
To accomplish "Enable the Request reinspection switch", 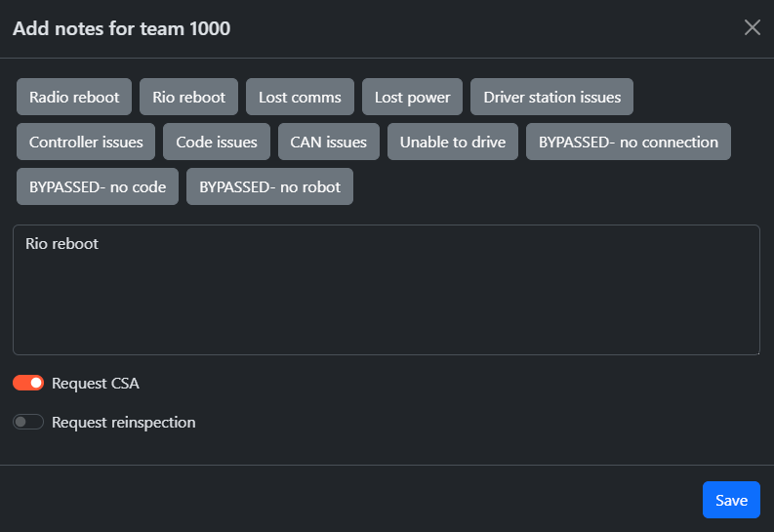I will [x=28, y=423].
